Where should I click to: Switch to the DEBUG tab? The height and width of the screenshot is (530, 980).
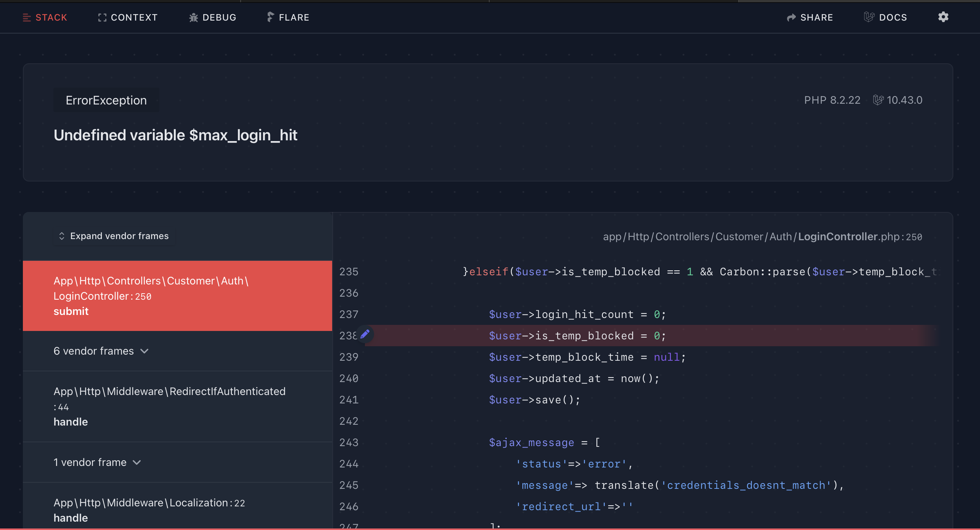point(213,18)
